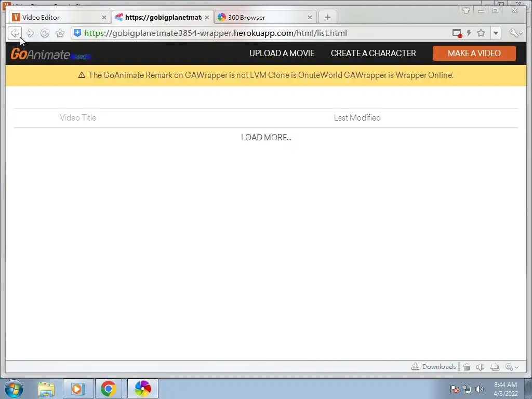Click the browser skin shirt icon
532x399 pixels.
[466, 10]
